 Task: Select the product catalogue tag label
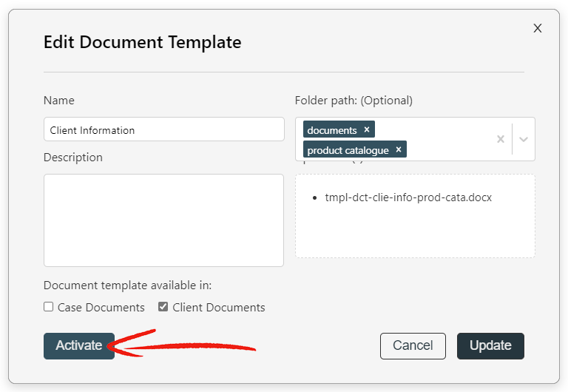(348, 150)
